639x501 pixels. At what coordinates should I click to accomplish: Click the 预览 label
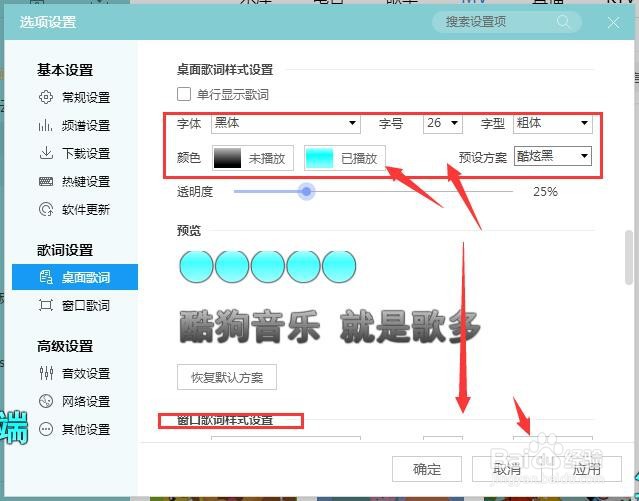coord(189,230)
